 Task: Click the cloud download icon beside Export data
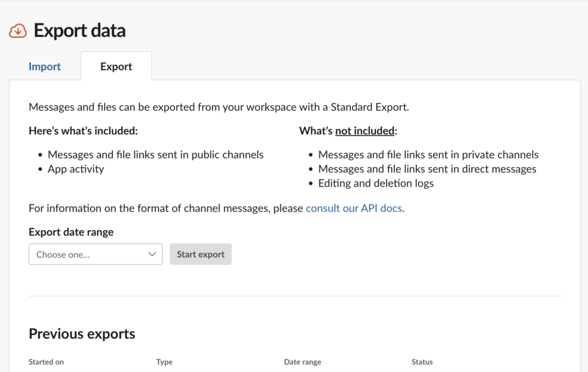click(x=18, y=31)
